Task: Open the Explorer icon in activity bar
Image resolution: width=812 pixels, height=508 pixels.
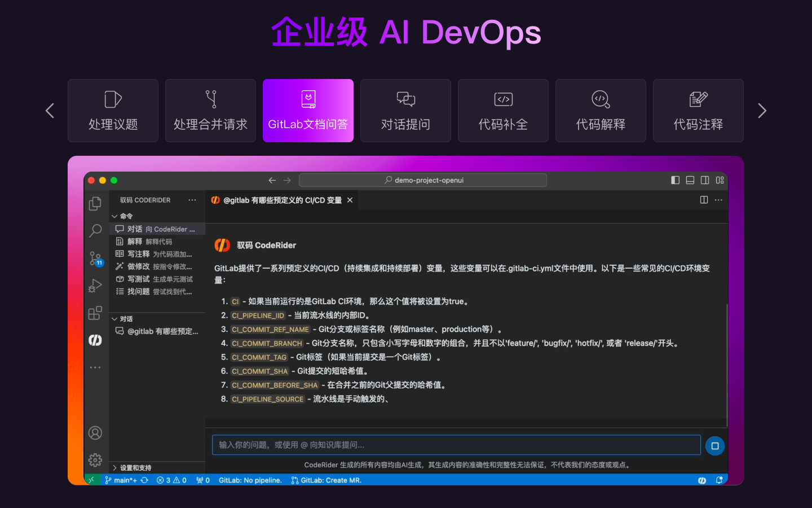Action: [95, 203]
